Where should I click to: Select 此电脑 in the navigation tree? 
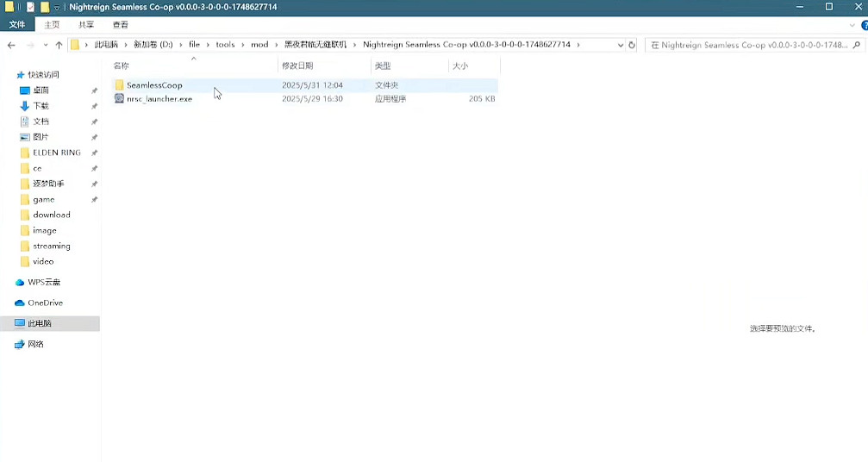(40, 323)
